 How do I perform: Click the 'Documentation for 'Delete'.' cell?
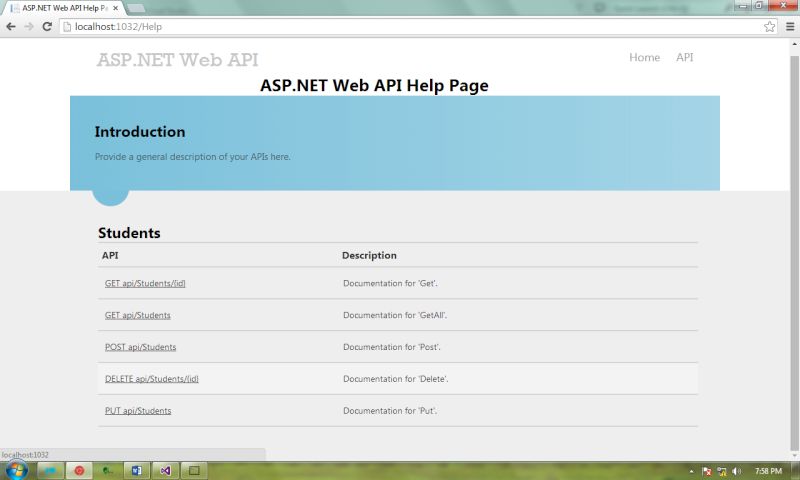pos(396,379)
